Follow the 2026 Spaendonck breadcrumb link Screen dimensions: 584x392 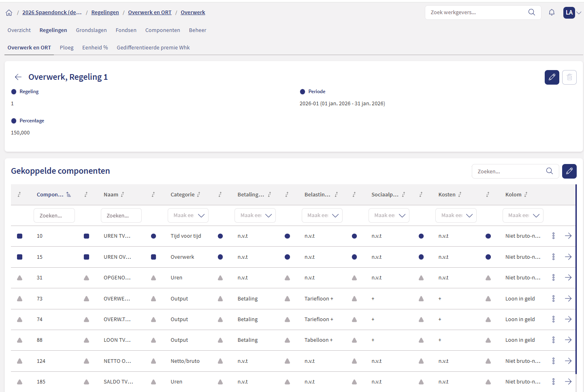point(52,13)
